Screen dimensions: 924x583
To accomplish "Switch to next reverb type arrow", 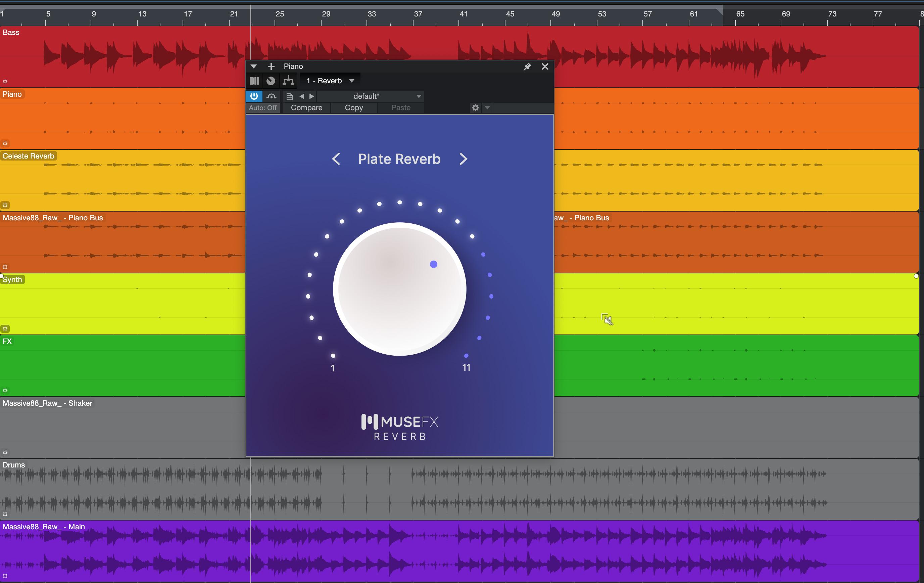I will (463, 159).
